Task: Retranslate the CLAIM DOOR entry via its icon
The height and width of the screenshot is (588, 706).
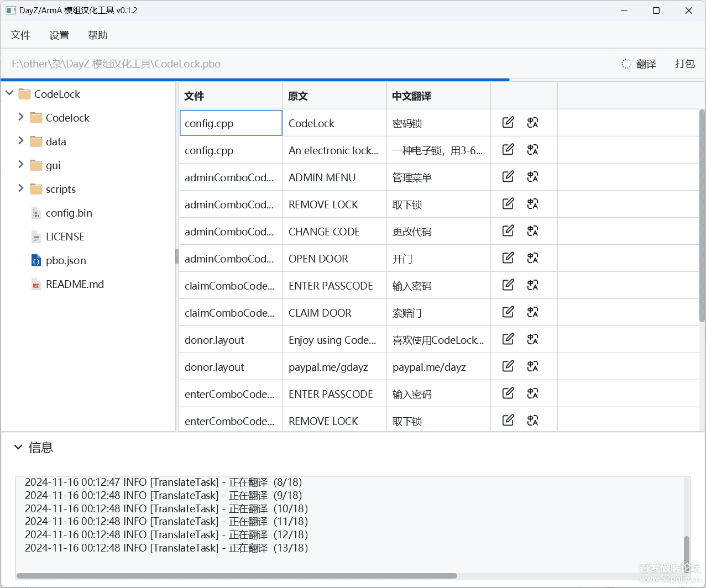Action: pos(532,312)
